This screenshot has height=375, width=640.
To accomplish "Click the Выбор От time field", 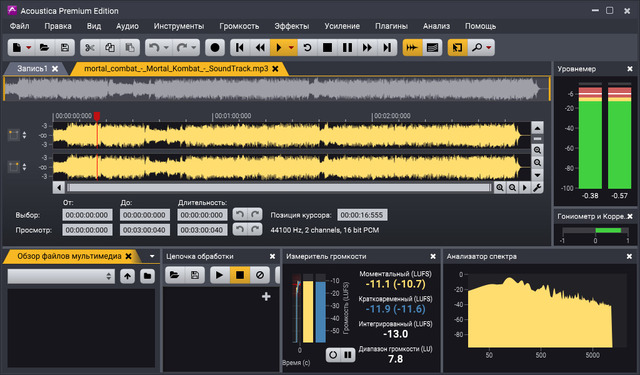I will click(x=87, y=215).
